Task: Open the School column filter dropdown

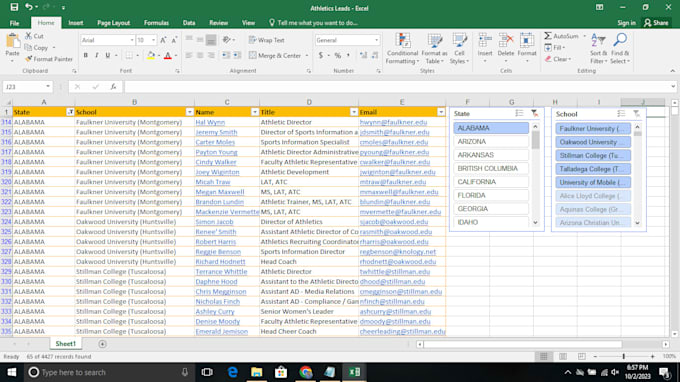Action: [x=190, y=112]
